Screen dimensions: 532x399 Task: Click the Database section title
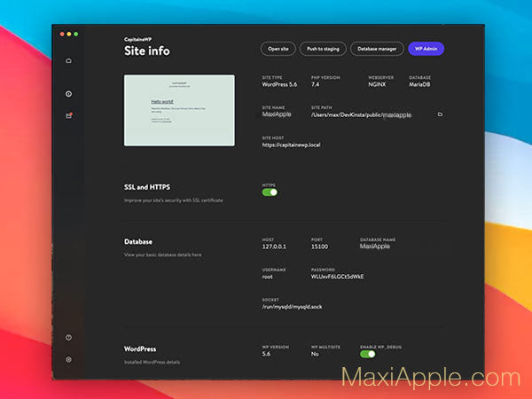(x=138, y=242)
